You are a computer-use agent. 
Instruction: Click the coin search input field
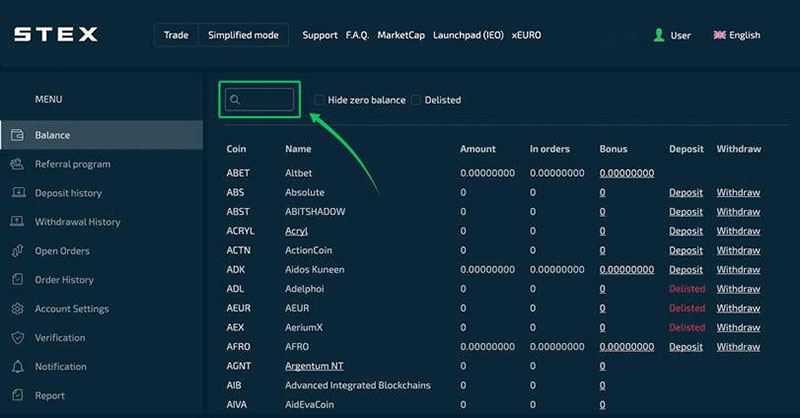(260, 100)
